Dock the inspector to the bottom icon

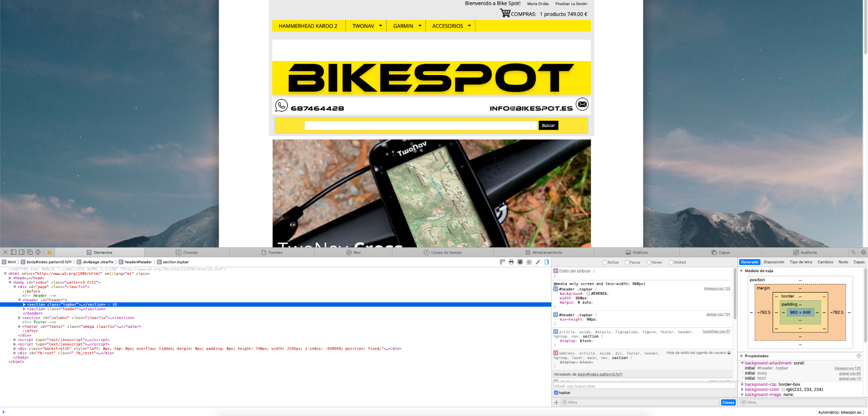point(14,252)
